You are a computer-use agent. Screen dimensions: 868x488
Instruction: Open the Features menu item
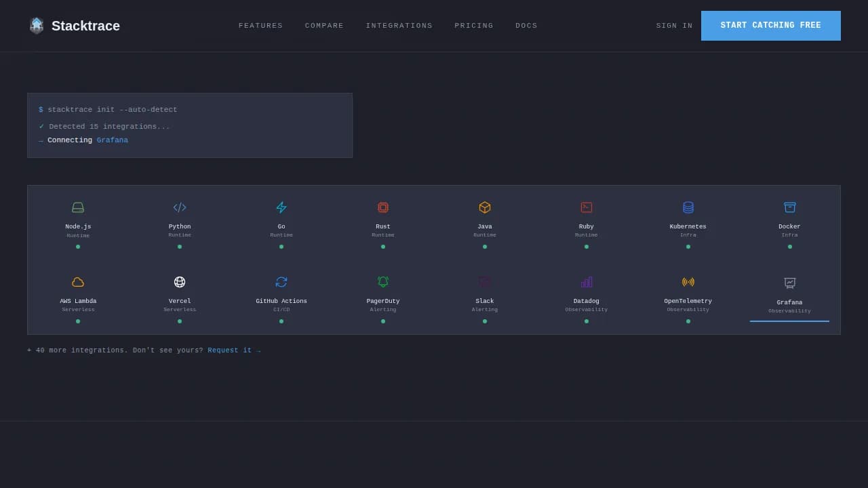tap(260, 26)
